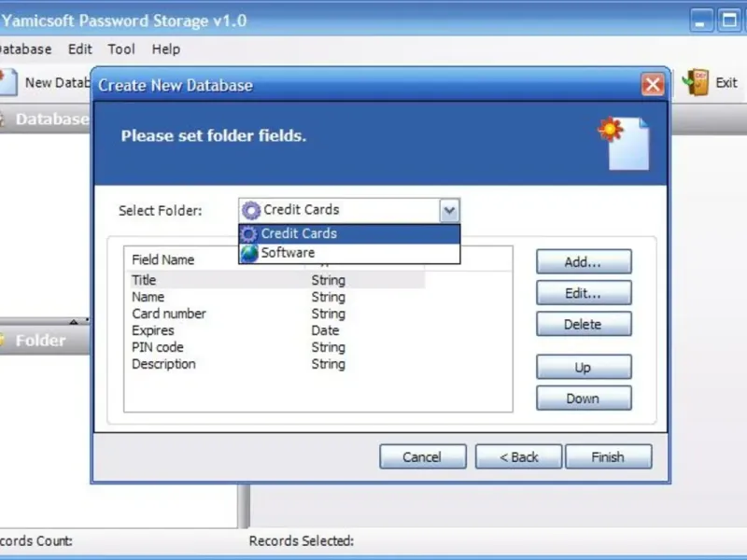Click the New Database toolbar icon
This screenshot has width=747, height=560.
[8, 82]
